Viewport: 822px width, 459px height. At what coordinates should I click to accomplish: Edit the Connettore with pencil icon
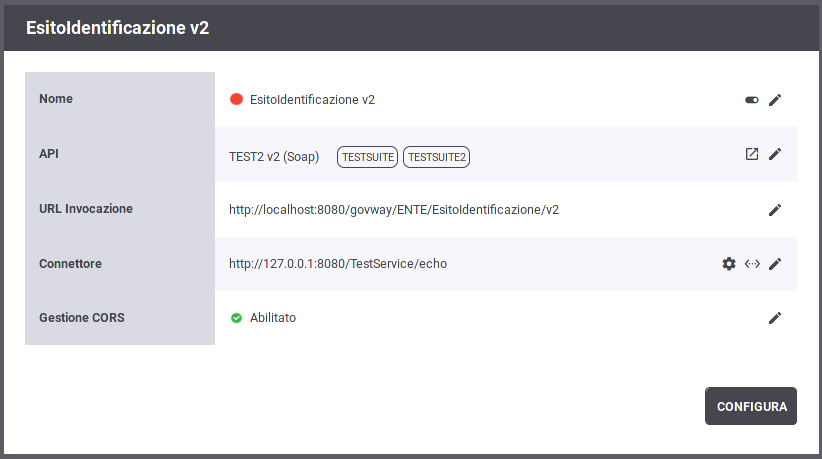coord(775,264)
